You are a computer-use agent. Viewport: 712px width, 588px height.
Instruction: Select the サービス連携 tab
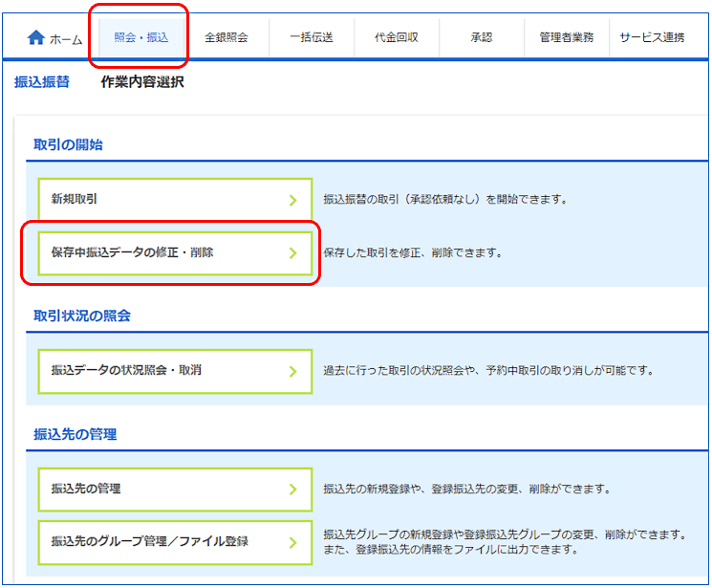652,38
